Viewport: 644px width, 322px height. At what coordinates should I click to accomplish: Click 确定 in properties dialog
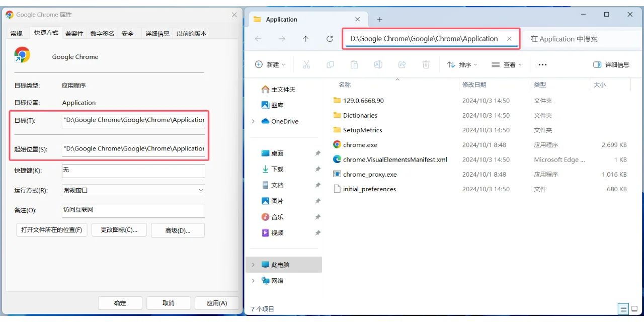pos(120,303)
